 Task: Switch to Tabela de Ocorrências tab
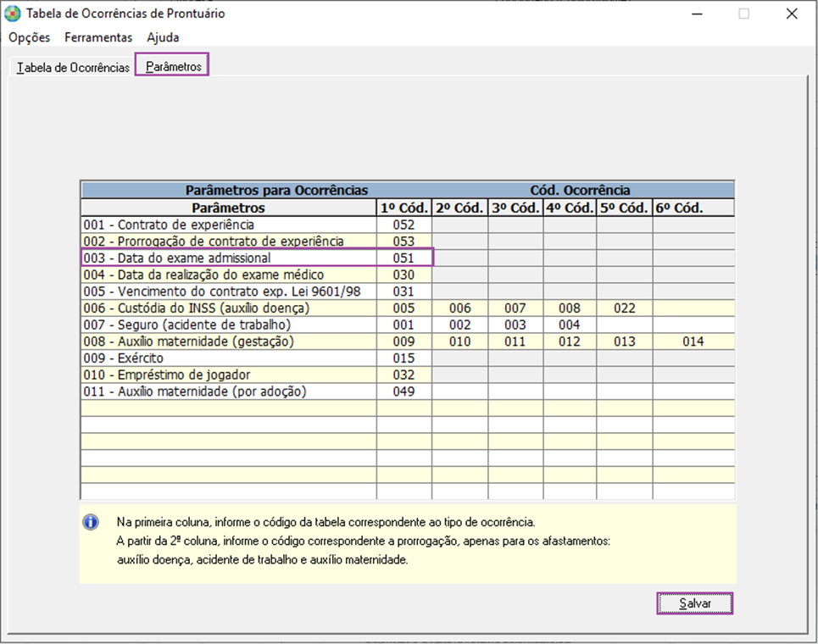(73, 67)
